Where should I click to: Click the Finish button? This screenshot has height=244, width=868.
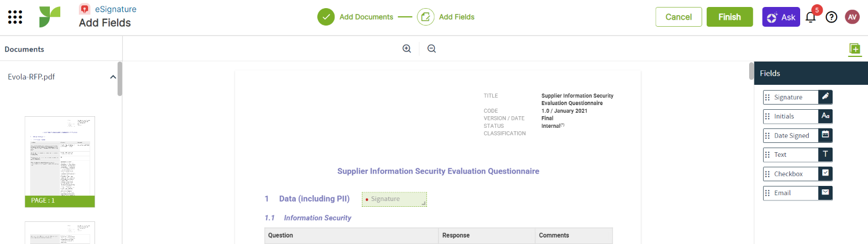click(x=729, y=17)
